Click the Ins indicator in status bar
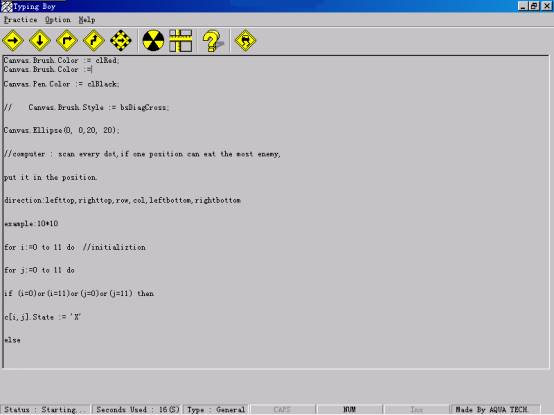This screenshot has height=415, width=554. [416, 410]
